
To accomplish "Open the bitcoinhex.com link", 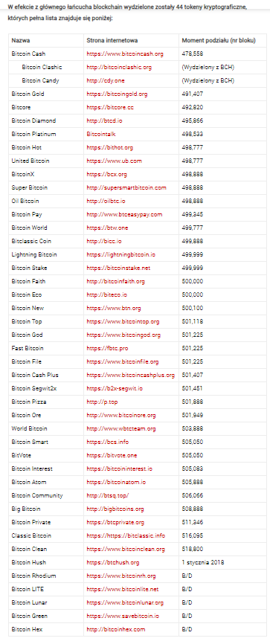I will point(116,629).
